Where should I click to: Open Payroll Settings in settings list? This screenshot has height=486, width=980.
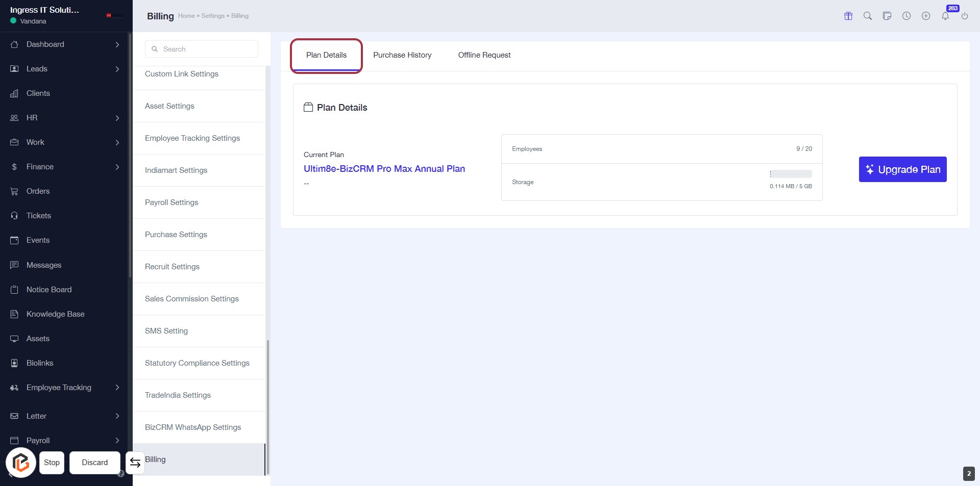(171, 202)
